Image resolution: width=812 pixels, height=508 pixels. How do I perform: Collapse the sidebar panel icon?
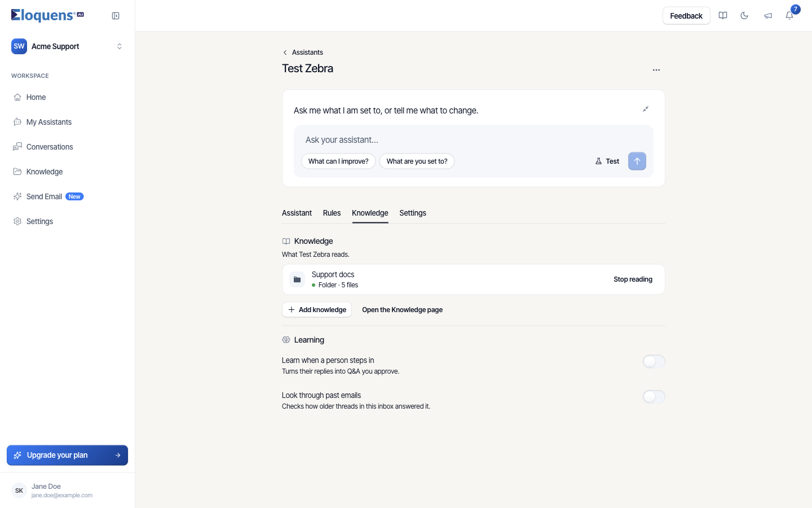click(x=116, y=16)
